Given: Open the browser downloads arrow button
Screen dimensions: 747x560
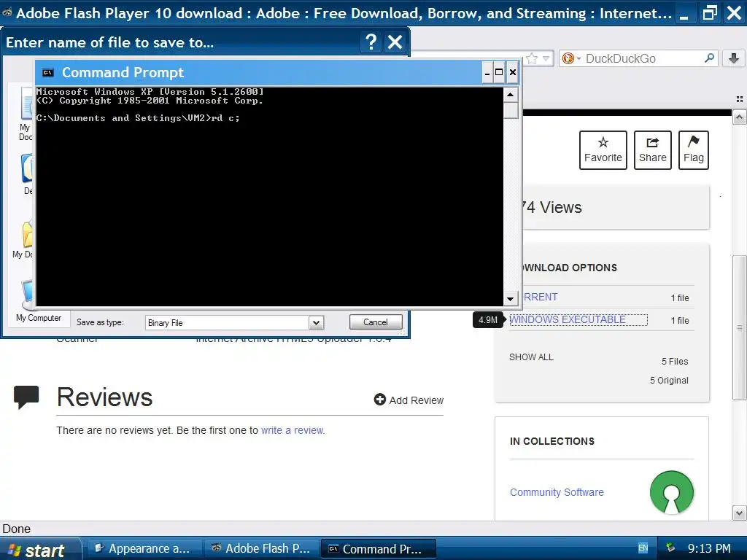Looking at the screenshot, I should click(x=734, y=58).
